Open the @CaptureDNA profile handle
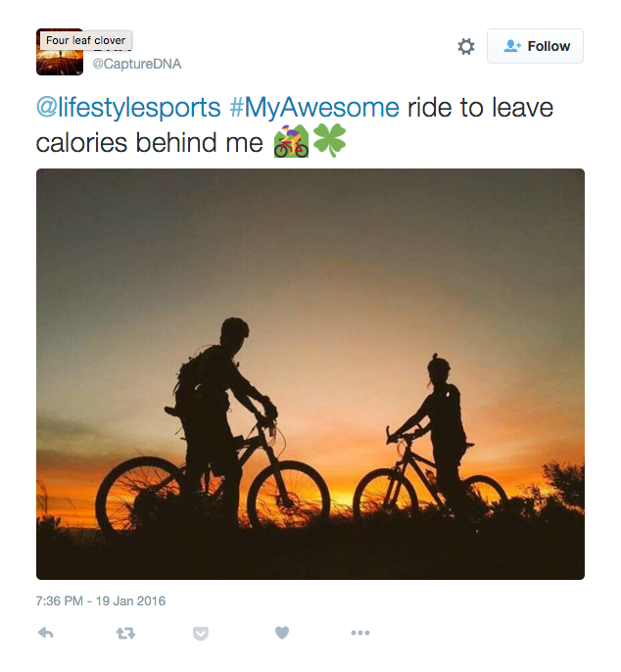The image size is (621, 672). coord(137,64)
